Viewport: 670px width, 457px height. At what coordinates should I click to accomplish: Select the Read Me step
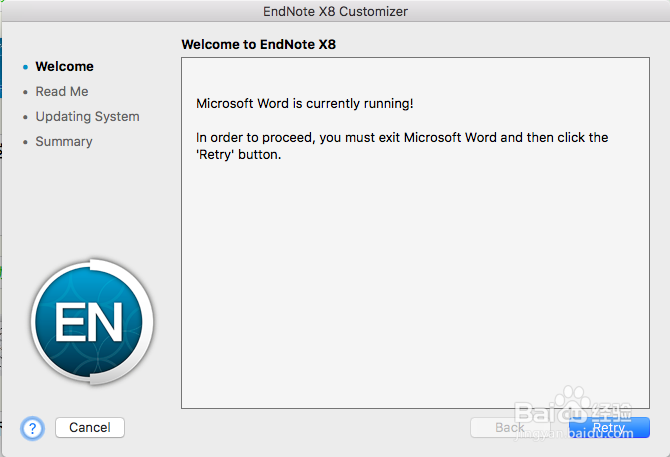coord(62,91)
